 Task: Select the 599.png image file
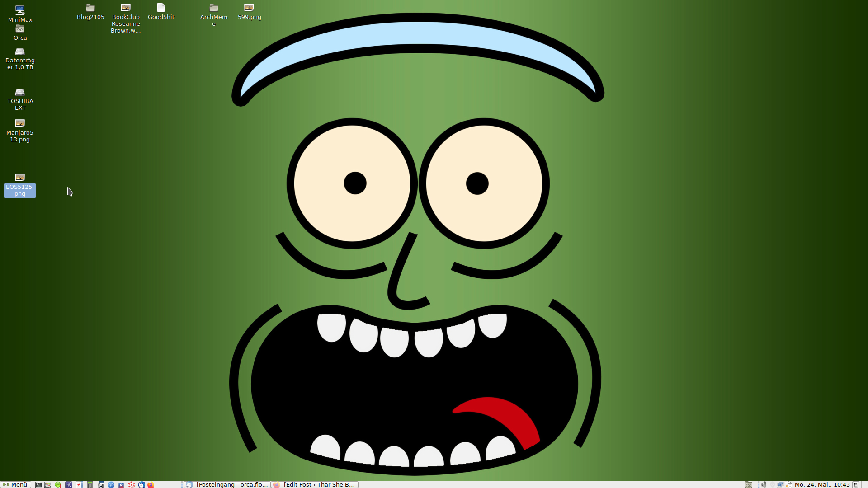pos(249,12)
